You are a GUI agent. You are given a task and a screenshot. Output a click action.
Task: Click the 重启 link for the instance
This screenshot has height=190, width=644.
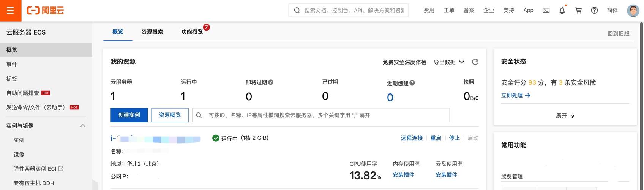(x=436, y=138)
